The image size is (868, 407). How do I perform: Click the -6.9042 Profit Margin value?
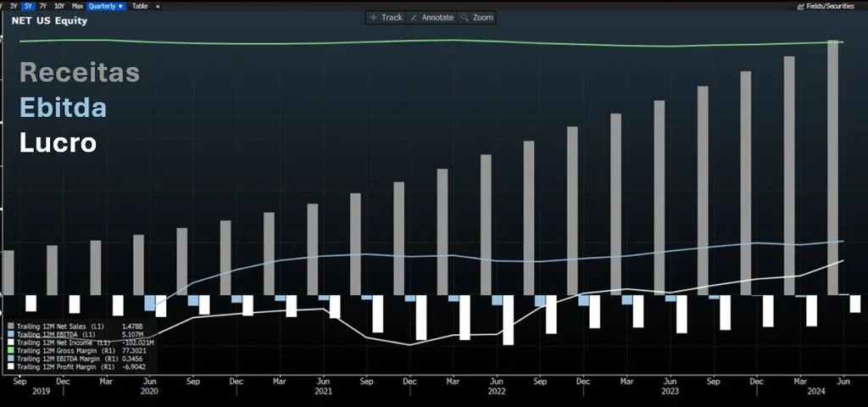tap(133, 366)
